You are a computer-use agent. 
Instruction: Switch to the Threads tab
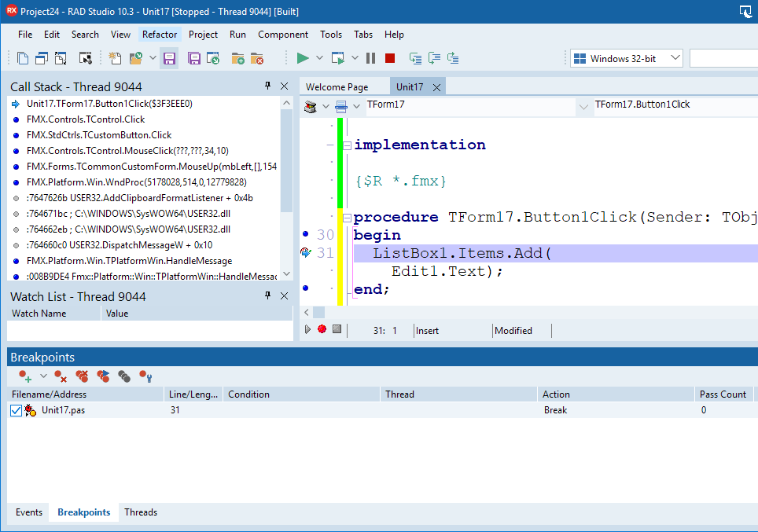(x=141, y=512)
